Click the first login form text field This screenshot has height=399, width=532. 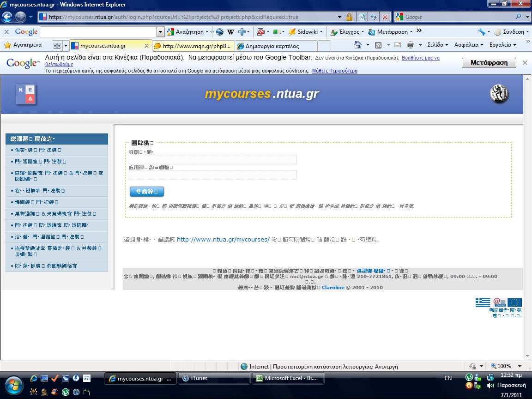click(213, 160)
